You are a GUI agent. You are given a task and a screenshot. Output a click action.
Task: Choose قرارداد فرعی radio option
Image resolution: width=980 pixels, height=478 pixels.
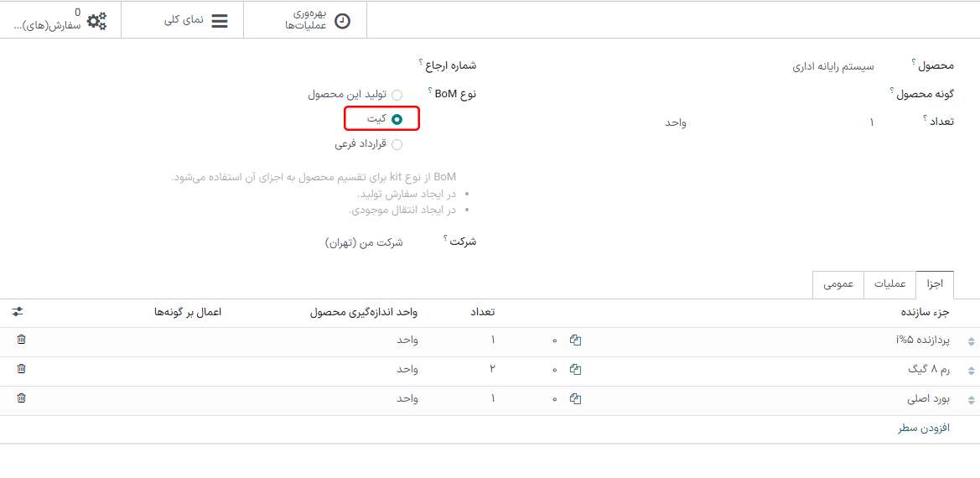click(397, 144)
